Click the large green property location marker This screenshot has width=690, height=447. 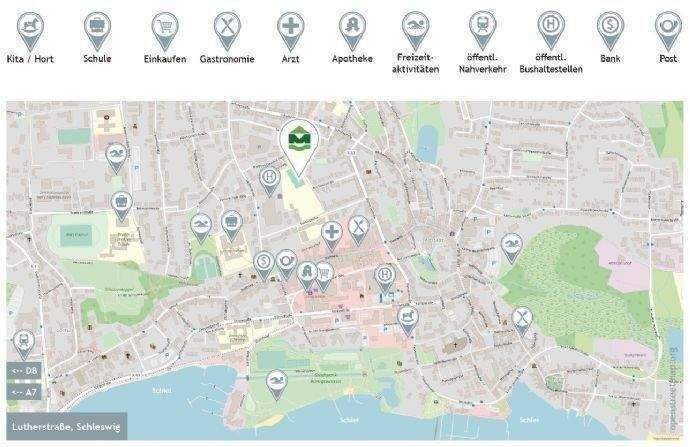(x=299, y=147)
